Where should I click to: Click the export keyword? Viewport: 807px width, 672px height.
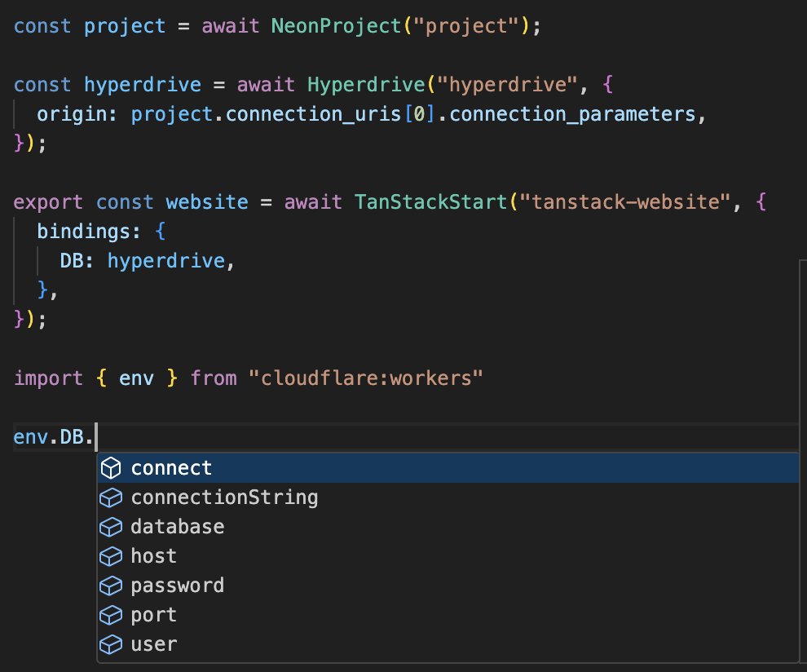[48, 202]
